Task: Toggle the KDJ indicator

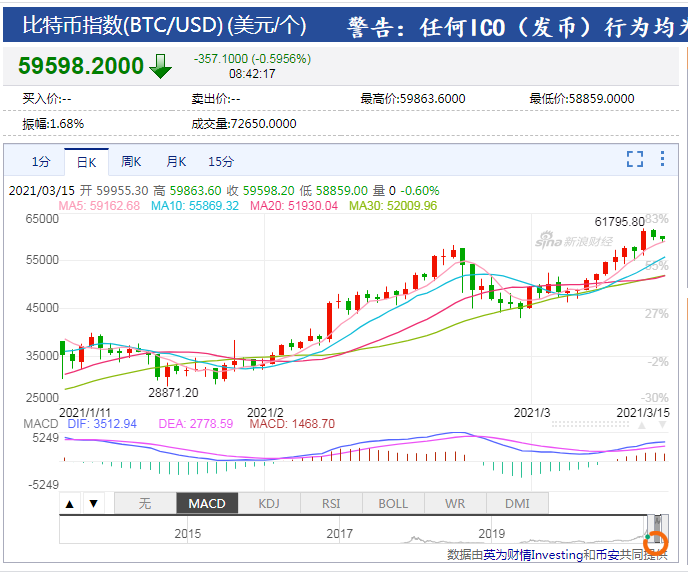Action: coord(269,503)
